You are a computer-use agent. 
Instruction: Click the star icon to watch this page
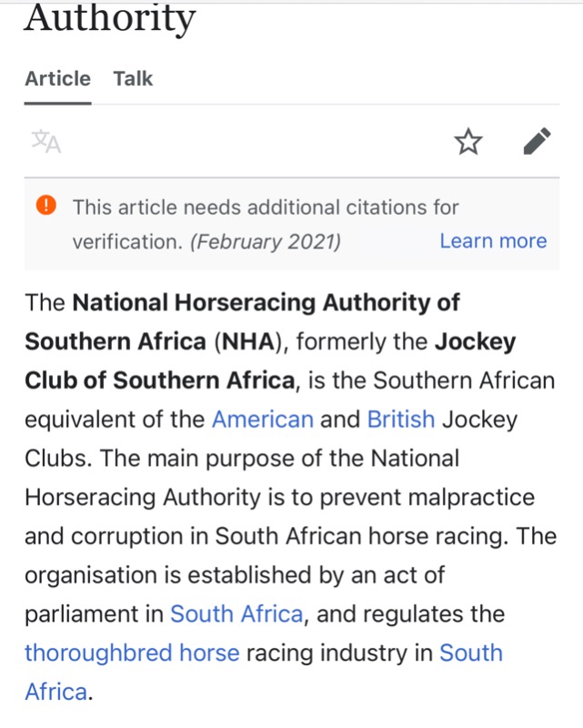tap(468, 141)
